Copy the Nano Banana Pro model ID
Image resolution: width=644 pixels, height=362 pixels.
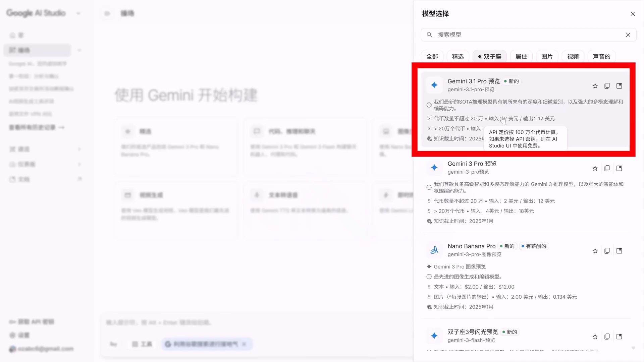coord(607,251)
